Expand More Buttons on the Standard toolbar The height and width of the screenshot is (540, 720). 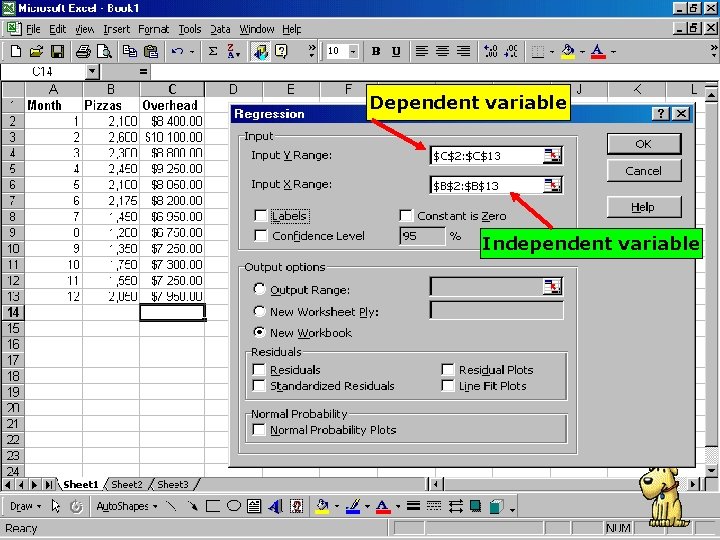pyautogui.click(x=312, y=51)
